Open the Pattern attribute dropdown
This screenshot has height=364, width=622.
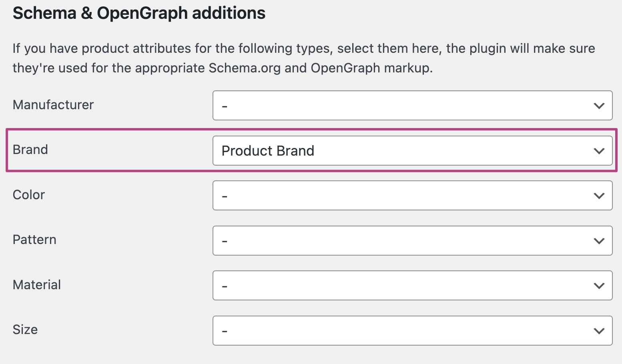click(x=412, y=241)
